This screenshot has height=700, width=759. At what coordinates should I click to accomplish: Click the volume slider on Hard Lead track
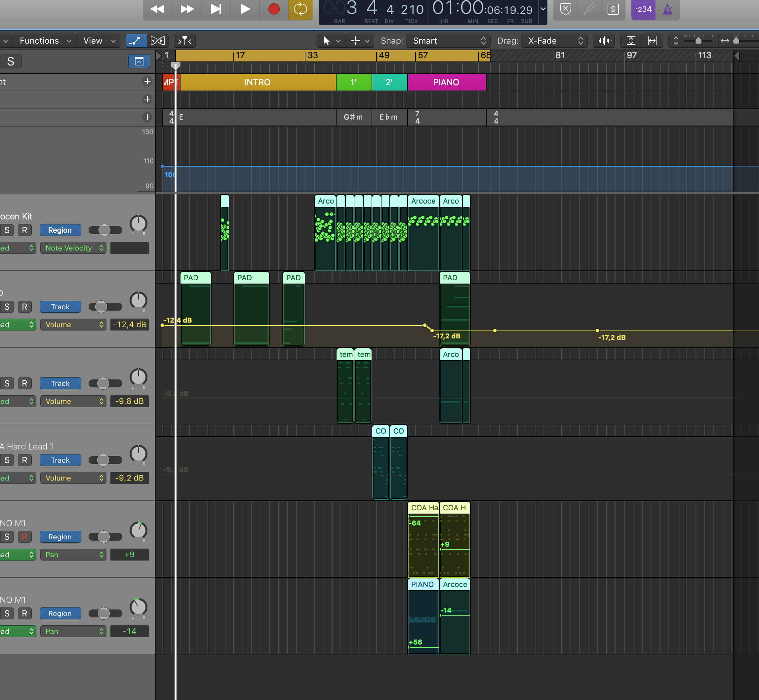pyautogui.click(x=105, y=460)
